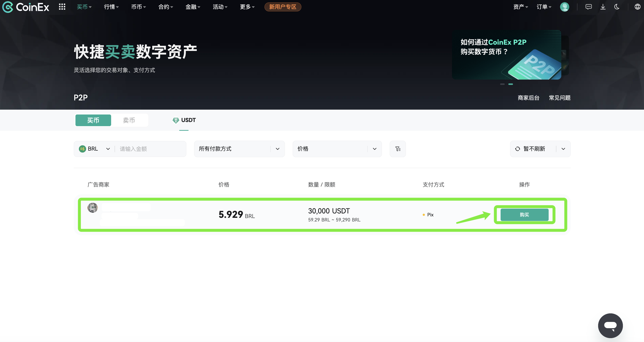This screenshot has height=342, width=644.
Task: Open the 常见问题 FAQ link
Action: pos(560,98)
